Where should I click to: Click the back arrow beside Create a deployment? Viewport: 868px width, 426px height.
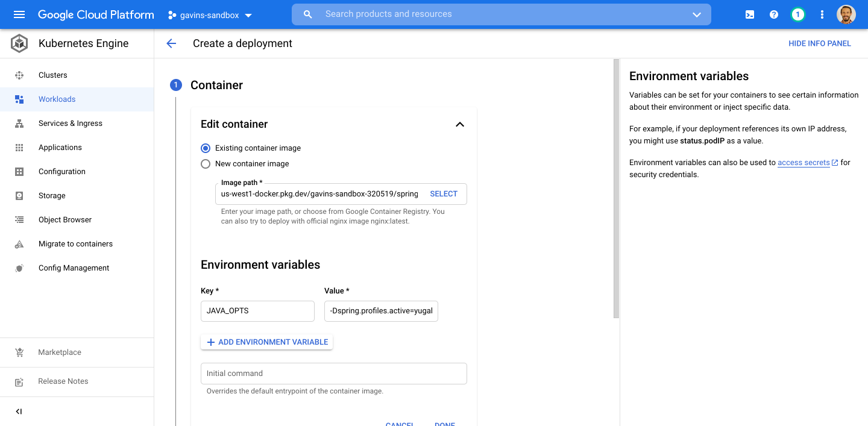[x=171, y=43]
